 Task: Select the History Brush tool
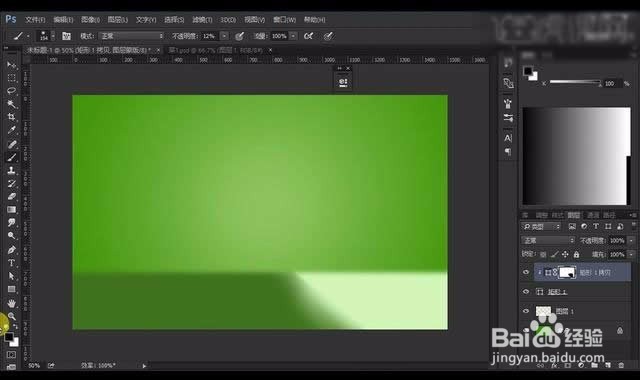(11, 183)
